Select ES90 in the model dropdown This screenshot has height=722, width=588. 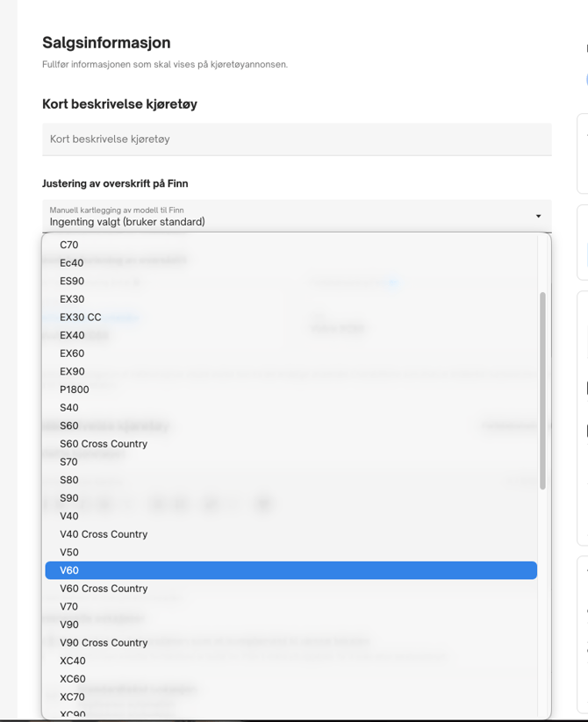coord(72,281)
